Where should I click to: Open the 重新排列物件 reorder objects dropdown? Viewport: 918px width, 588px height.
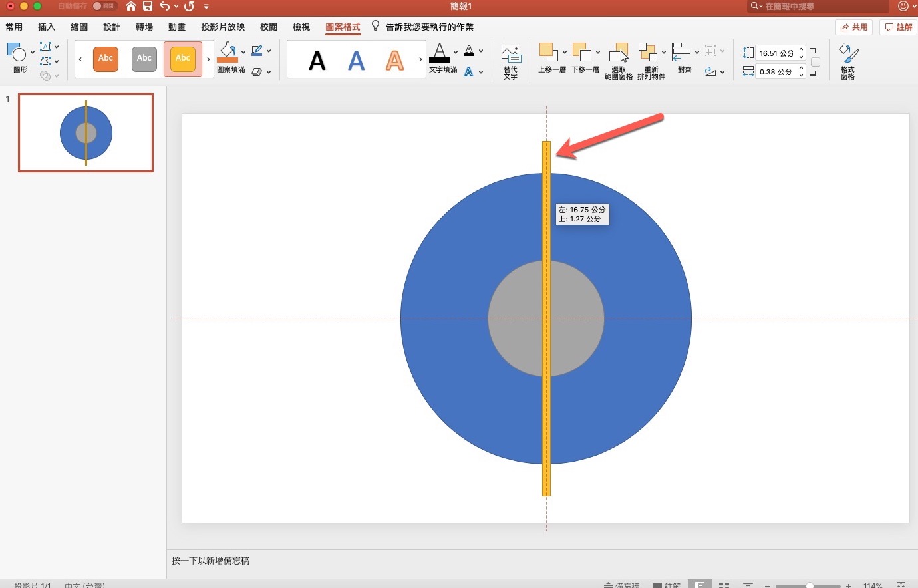pos(651,61)
